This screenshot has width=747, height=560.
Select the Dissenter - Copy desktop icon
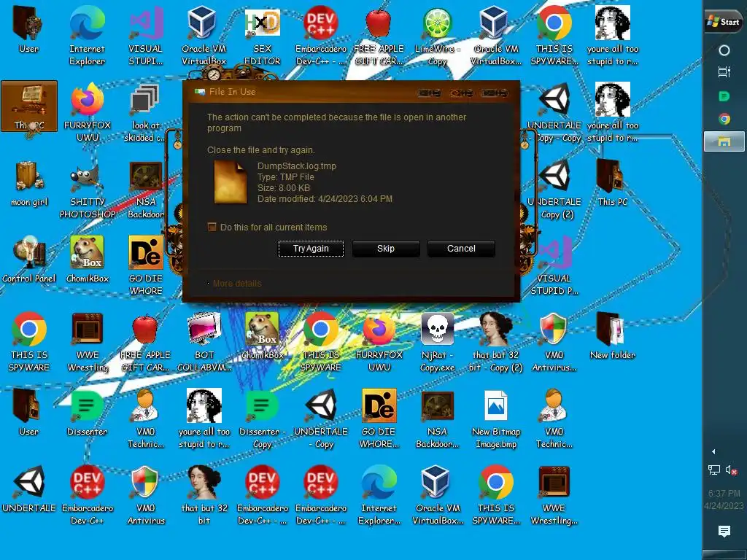click(x=262, y=419)
